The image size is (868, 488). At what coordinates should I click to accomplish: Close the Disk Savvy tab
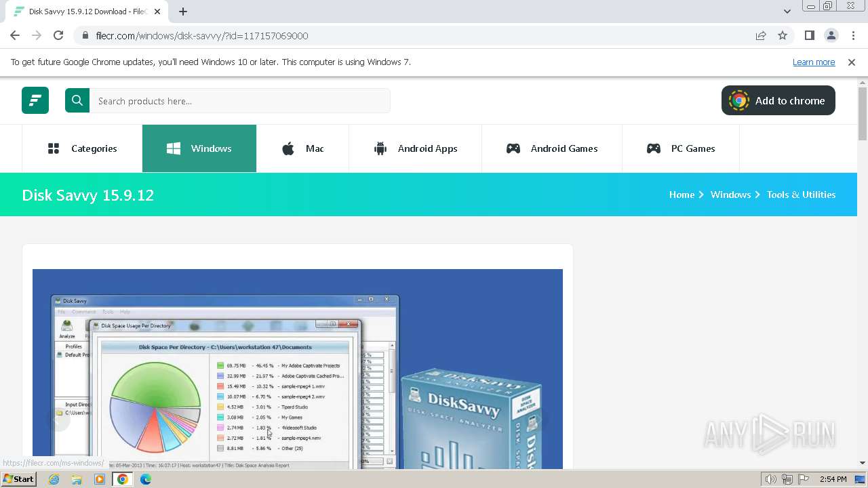point(158,12)
